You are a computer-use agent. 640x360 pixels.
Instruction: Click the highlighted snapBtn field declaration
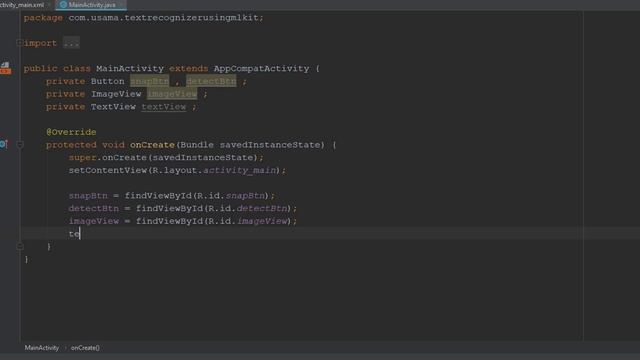tap(149, 81)
